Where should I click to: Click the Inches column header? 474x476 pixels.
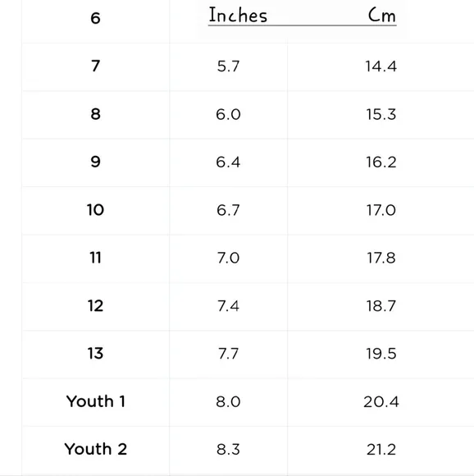[x=238, y=15]
